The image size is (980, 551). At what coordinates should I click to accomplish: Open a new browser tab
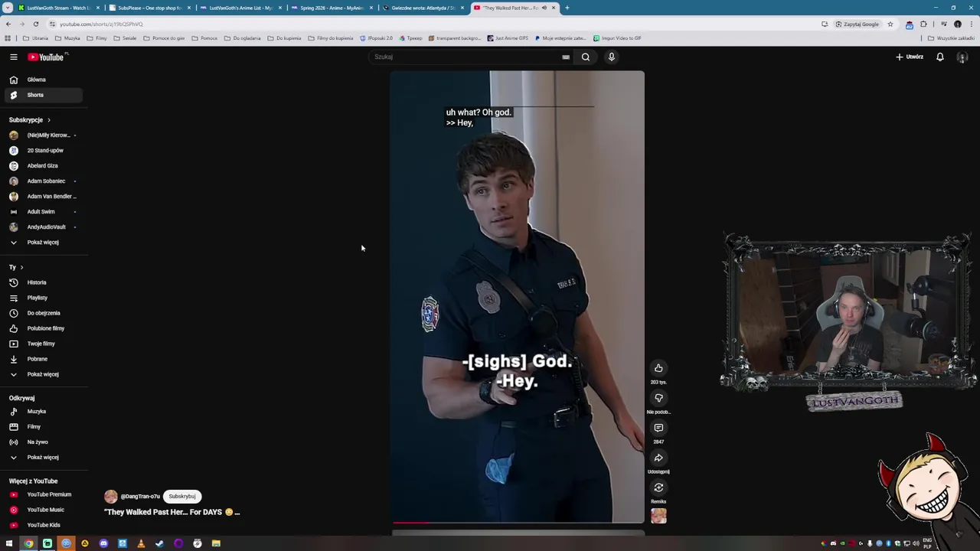coord(567,8)
